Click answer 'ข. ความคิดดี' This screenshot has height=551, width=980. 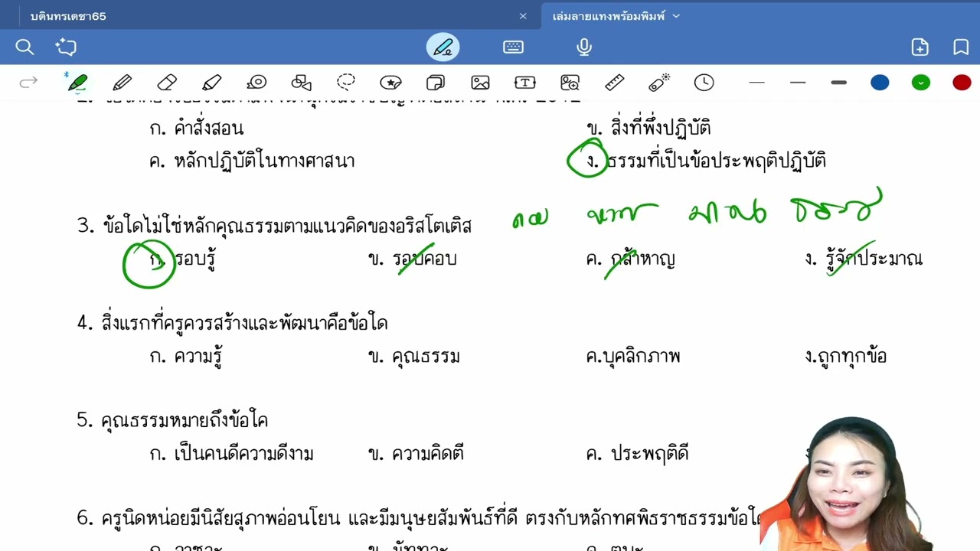pos(416,454)
